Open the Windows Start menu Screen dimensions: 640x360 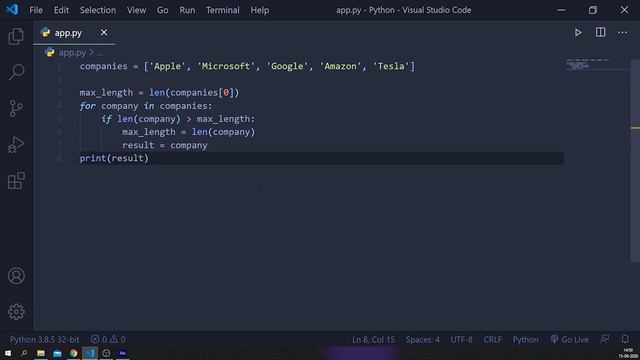point(8,353)
